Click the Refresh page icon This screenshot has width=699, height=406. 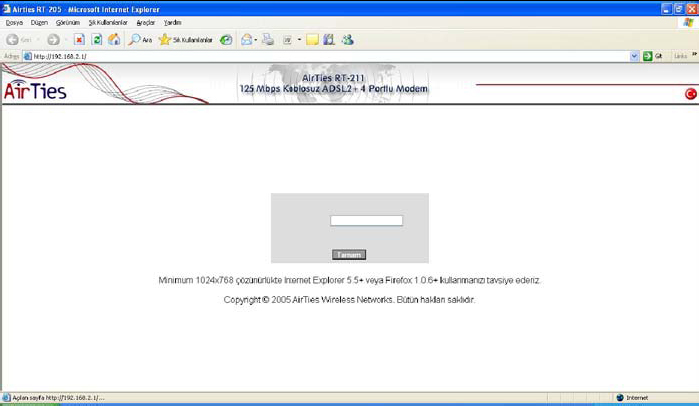click(x=97, y=40)
